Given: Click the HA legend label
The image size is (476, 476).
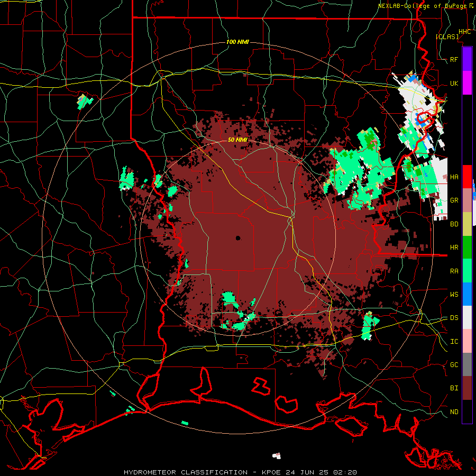Looking at the screenshot, I should 454,177.
